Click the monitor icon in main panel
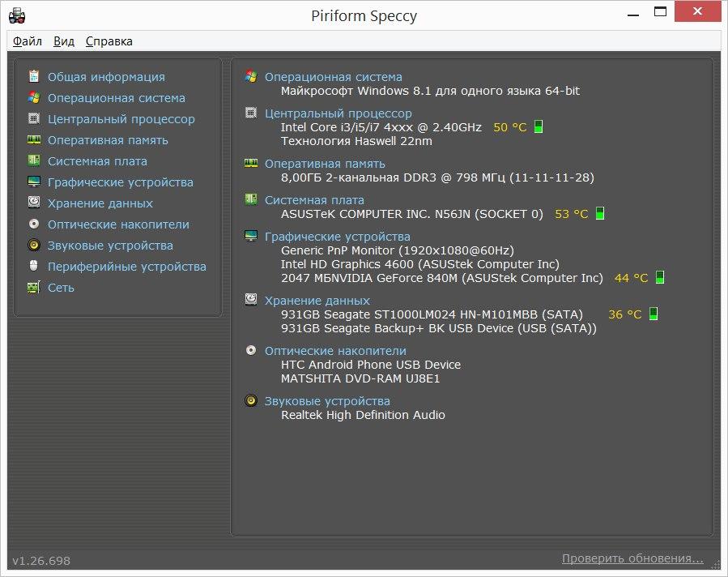The width and height of the screenshot is (728, 577). [251, 236]
